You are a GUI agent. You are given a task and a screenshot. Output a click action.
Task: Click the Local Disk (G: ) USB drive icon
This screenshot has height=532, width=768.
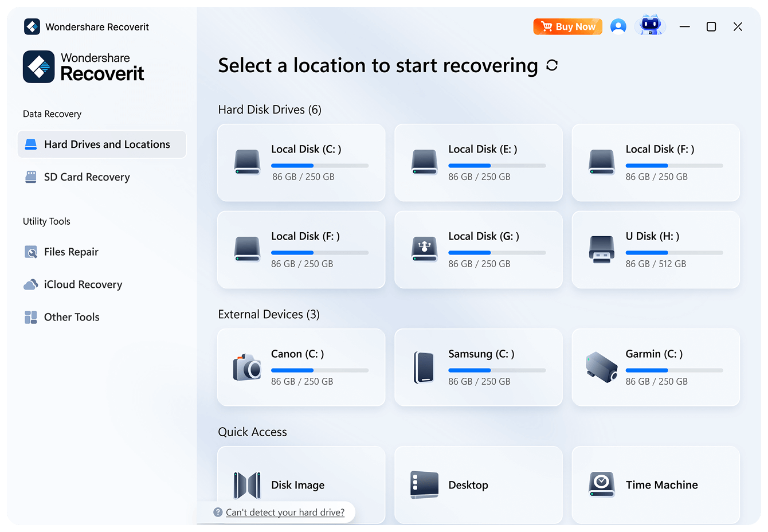click(x=425, y=249)
